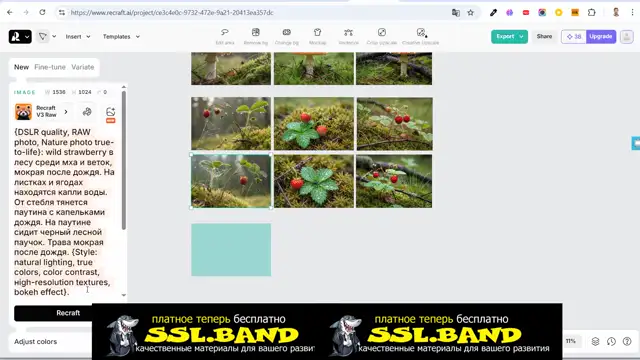The width and height of the screenshot is (640, 360).
Task: Open the Mockup tool
Action: coord(317,36)
